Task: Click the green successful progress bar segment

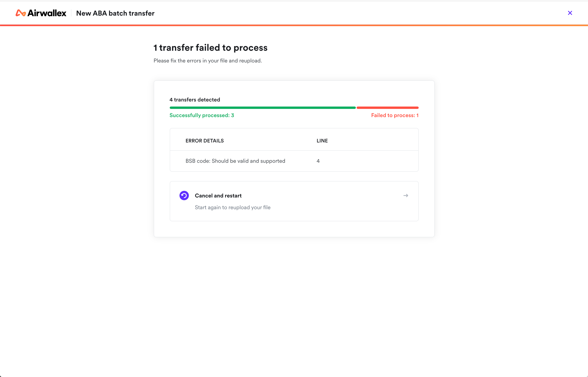Action: coord(263,108)
